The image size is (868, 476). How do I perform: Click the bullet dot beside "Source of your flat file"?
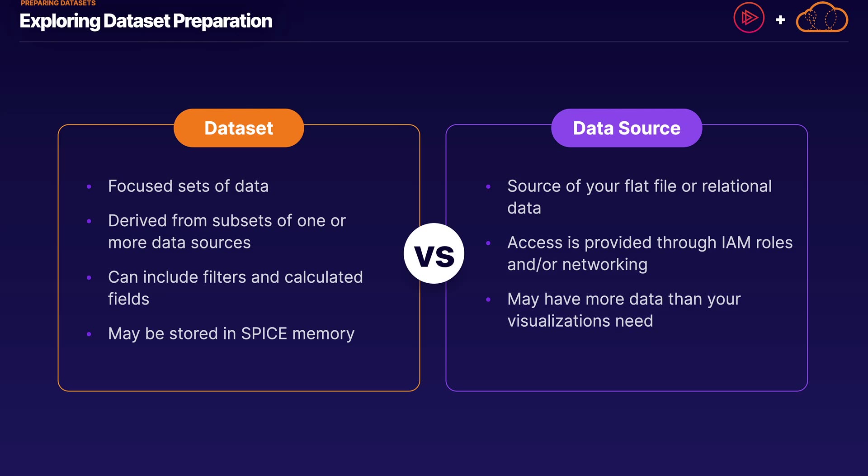(x=488, y=186)
